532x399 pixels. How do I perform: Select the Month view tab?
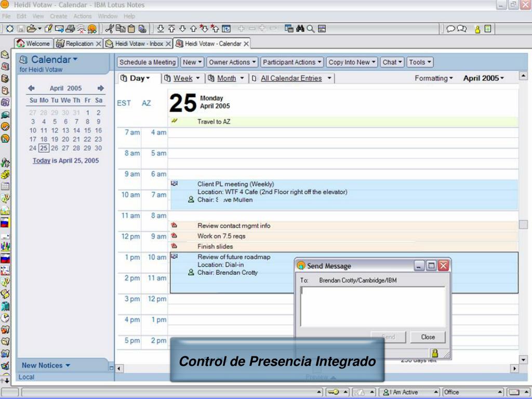click(x=226, y=78)
